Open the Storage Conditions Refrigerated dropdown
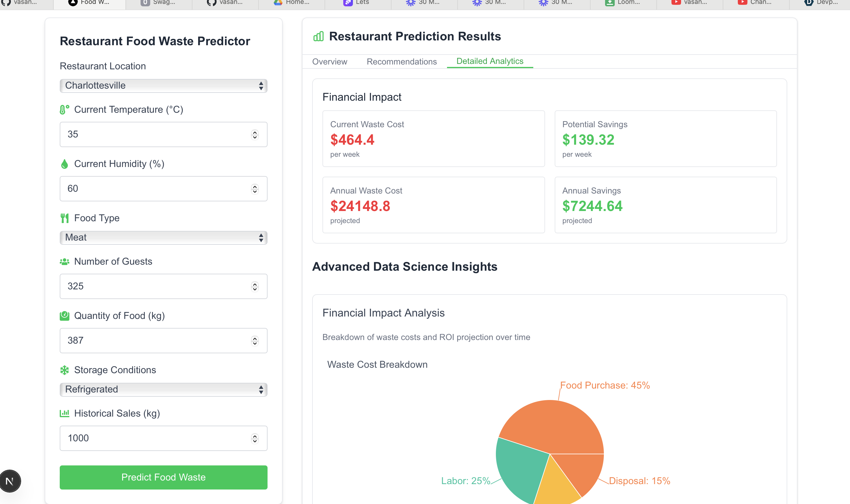This screenshot has height=504, width=850. (163, 389)
